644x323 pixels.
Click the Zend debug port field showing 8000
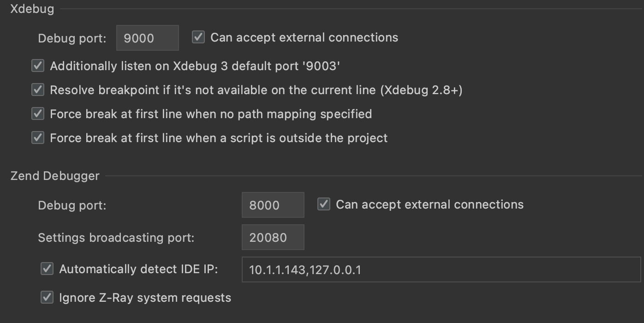(273, 204)
